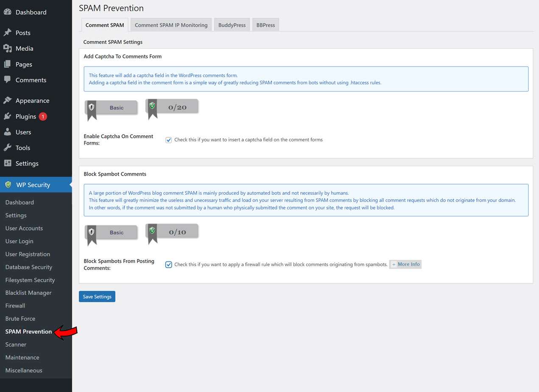539x392 pixels.
Task: Open Filesystem Security submenu
Action: click(30, 280)
